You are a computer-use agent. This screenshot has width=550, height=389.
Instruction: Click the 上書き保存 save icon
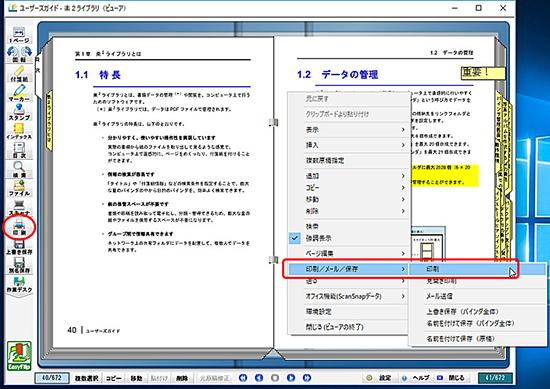[19, 247]
